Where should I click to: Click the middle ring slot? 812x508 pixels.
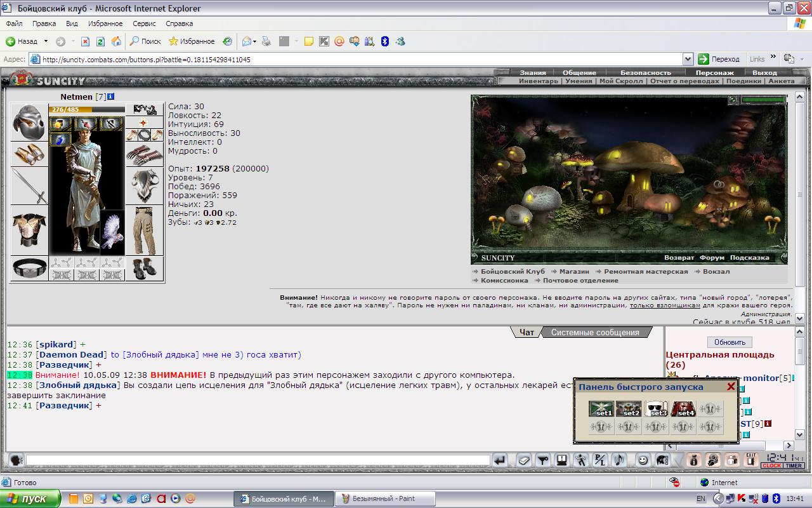145,135
